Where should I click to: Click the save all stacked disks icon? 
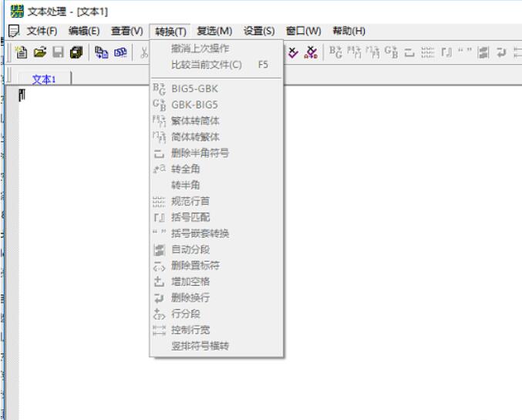pyautogui.click(x=76, y=52)
